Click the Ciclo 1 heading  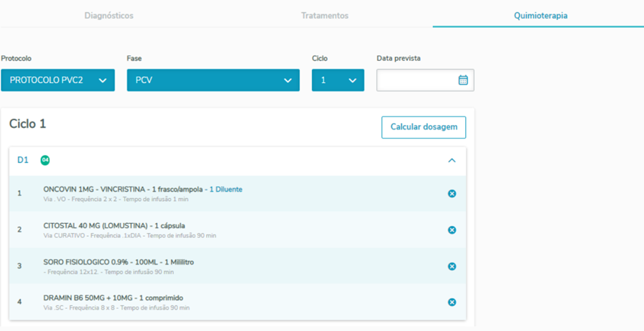(x=27, y=124)
